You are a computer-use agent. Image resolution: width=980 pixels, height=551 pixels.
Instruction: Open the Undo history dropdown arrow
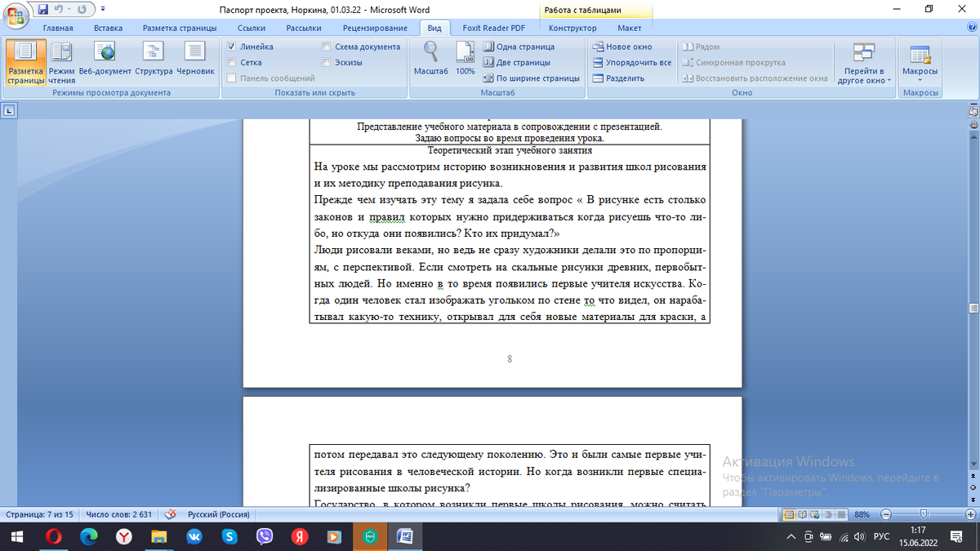69,9
